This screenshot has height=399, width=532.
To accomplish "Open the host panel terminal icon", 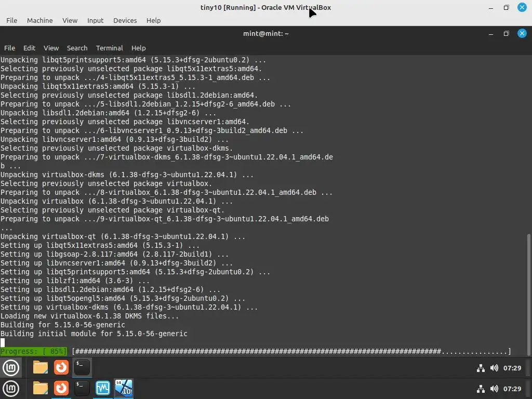I will tap(82, 389).
